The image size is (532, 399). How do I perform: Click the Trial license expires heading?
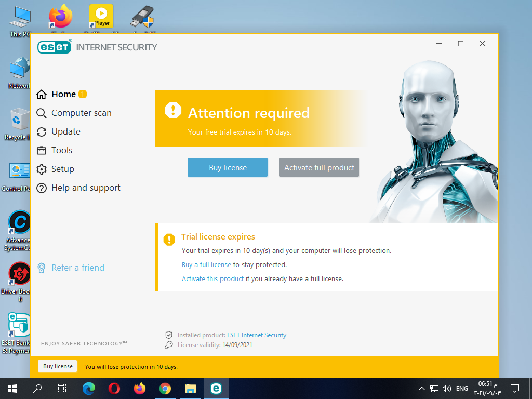218,236
